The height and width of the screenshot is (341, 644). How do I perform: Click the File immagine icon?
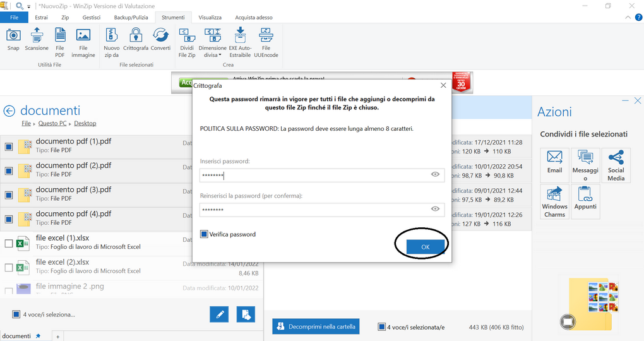83,36
